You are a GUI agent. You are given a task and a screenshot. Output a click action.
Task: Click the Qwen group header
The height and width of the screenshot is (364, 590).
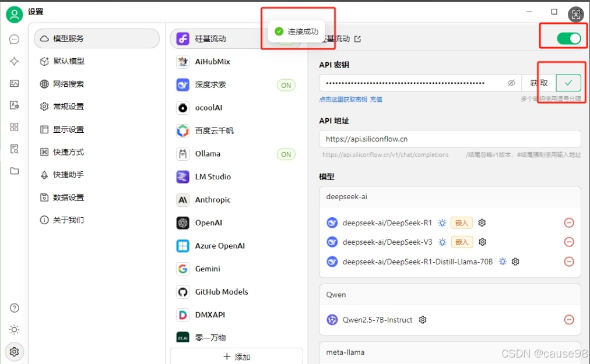[449, 295]
